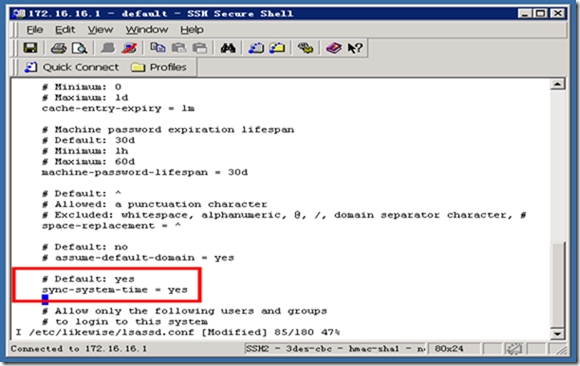
Task: Click the terminal scrollbar up arrow
Action: pos(557,84)
